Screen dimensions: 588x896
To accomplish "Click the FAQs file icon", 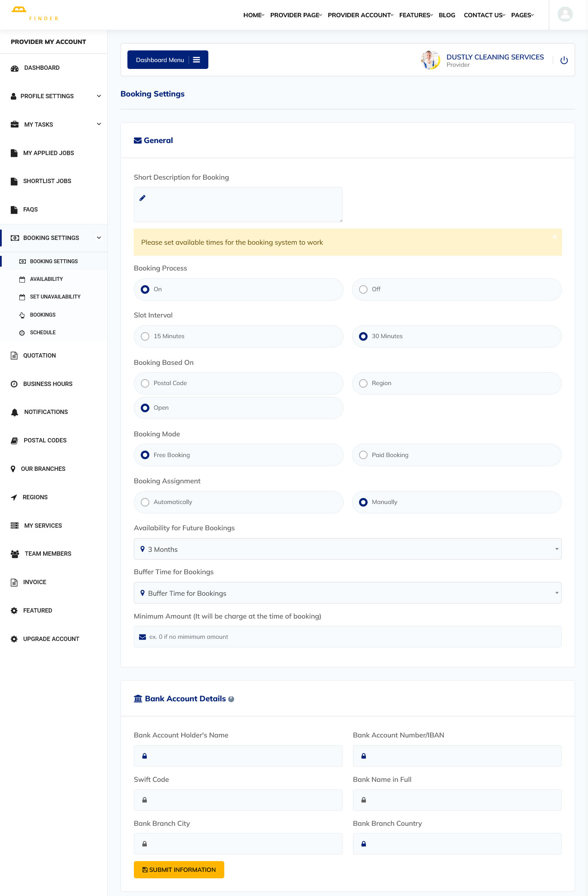I will click(14, 209).
